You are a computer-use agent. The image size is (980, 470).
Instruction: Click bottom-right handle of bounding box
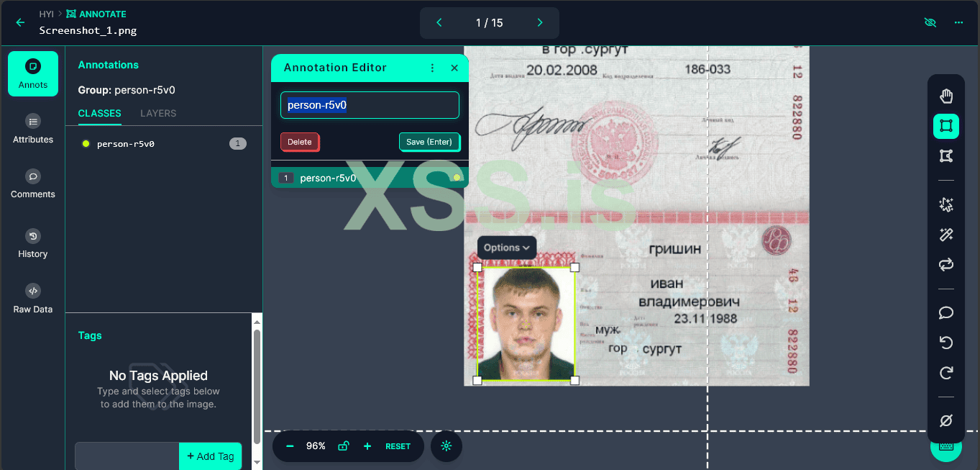click(574, 380)
